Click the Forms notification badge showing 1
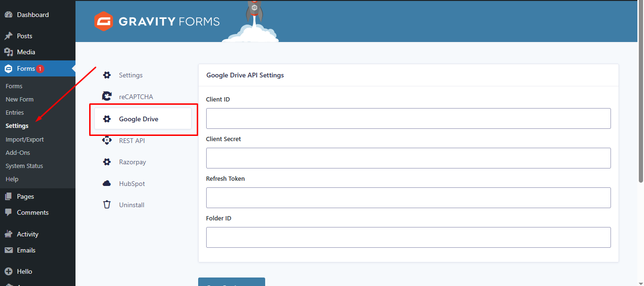 tap(40, 69)
